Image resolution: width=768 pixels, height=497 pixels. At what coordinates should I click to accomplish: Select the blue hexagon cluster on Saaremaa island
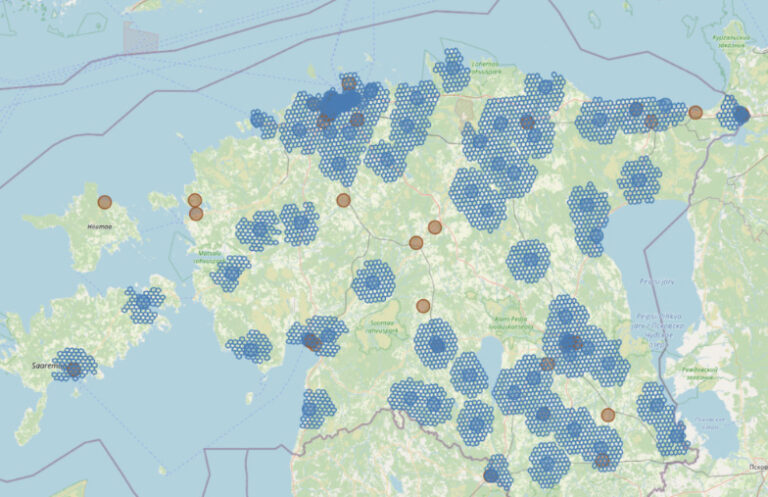[x=74, y=365]
